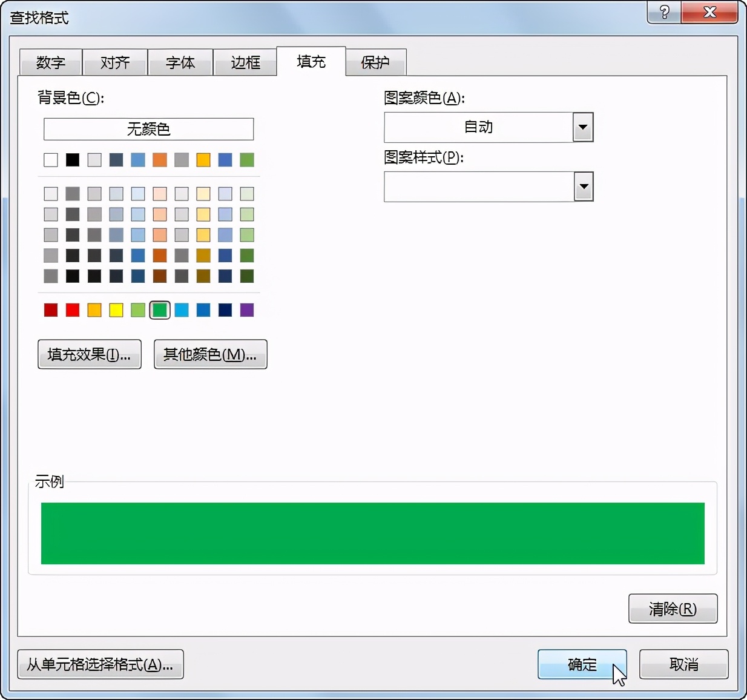Viewport: 747px width, 700px height.
Task: Open the 图案样式 dropdown
Action: click(x=582, y=187)
